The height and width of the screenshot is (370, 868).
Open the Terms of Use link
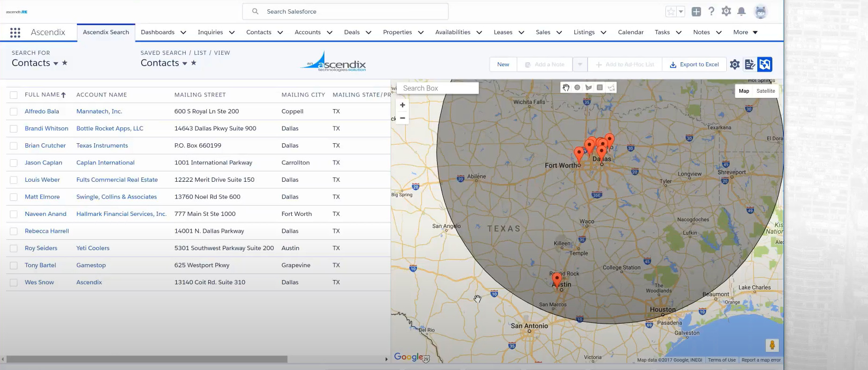tap(722, 360)
